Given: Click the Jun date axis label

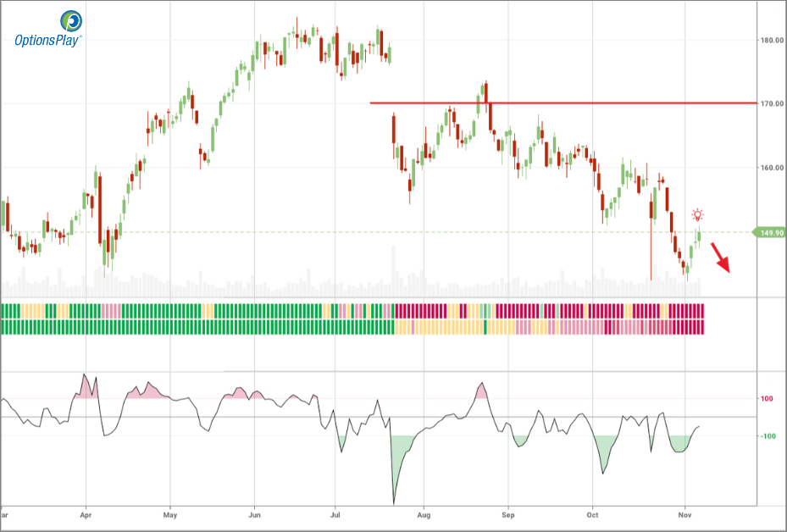Looking at the screenshot, I should pyautogui.click(x=255, y=514).
